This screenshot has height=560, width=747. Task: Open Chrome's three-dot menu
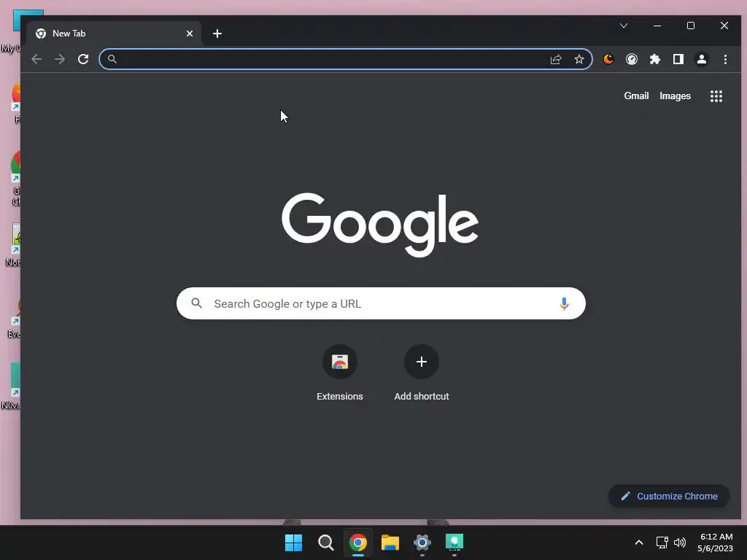(725, 59)
